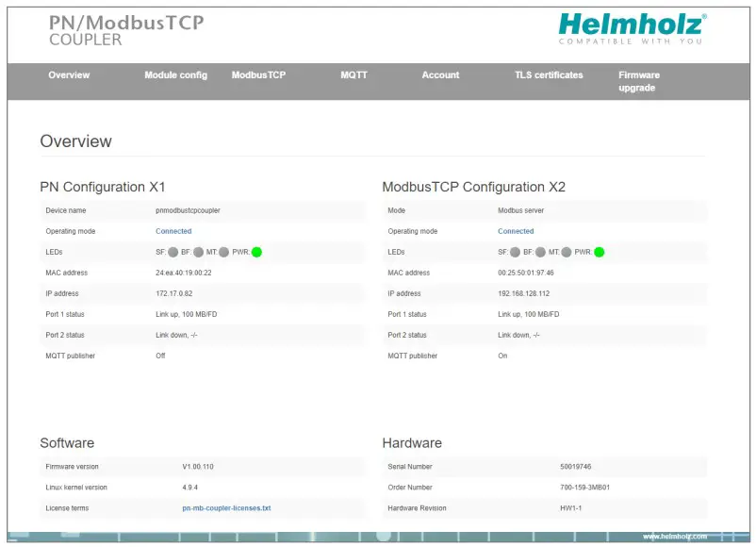756x547 pixels.
Task: Click the ModbusTCP X2 SF LED indicator
Action: (x=515, y=252)
